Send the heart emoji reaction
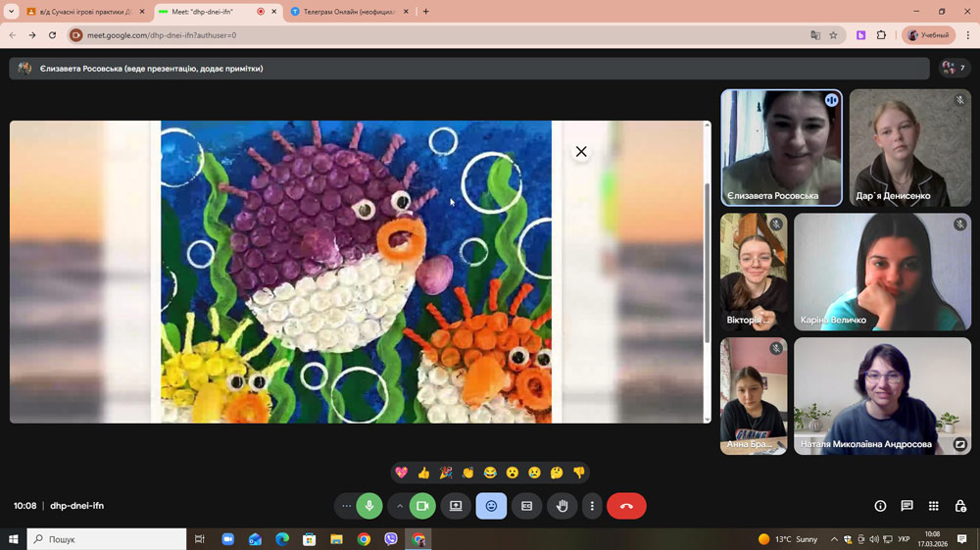 click(401, 473)
